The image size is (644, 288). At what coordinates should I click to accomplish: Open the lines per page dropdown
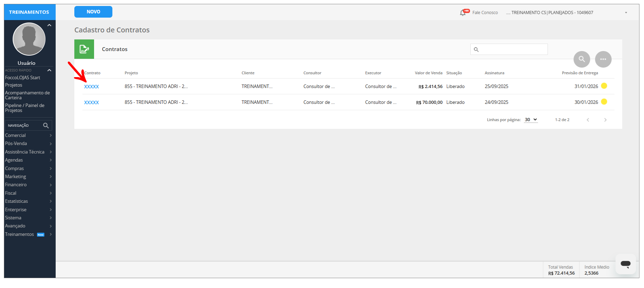[531, 120]
